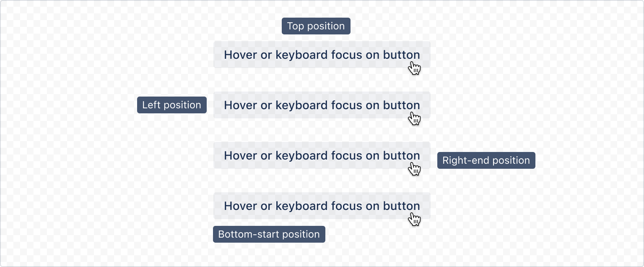Expand the tooltip above the topmost button
Screen dimensions: 644x267
(x=316, y=26)
